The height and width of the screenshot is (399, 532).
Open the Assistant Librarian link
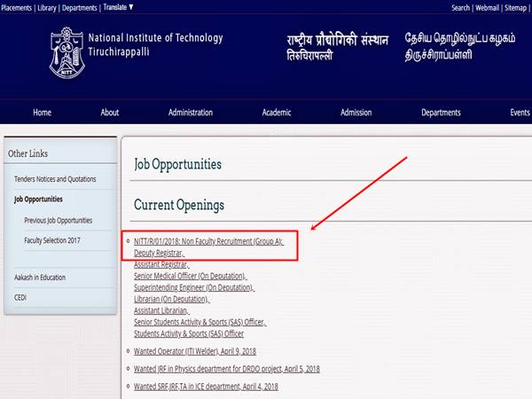(x=161, y=310)
